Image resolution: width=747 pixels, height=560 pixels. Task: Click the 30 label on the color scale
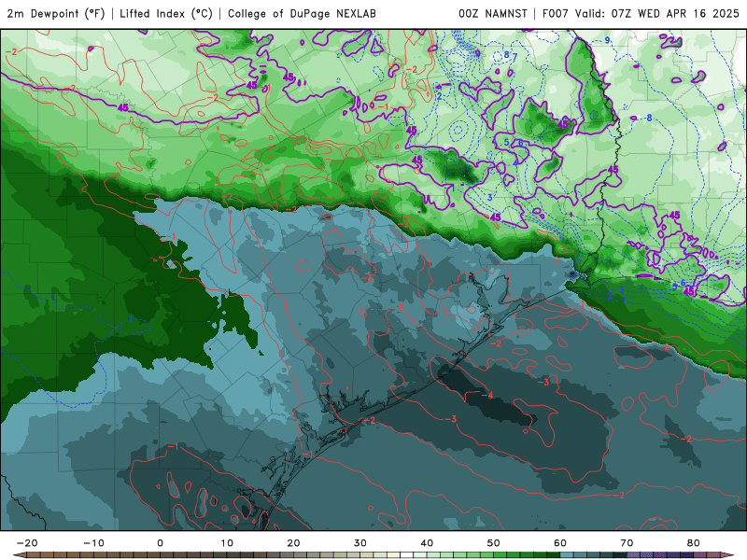click(360, 543)
